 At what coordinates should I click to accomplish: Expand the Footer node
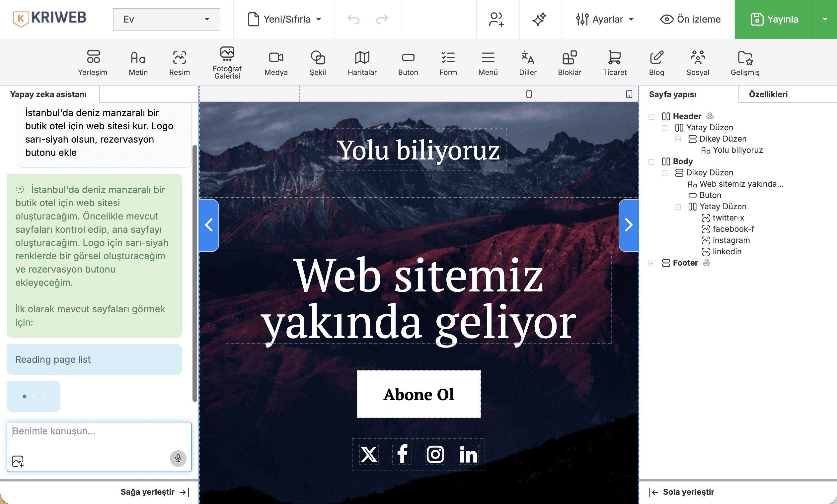[x=651, y=263]
